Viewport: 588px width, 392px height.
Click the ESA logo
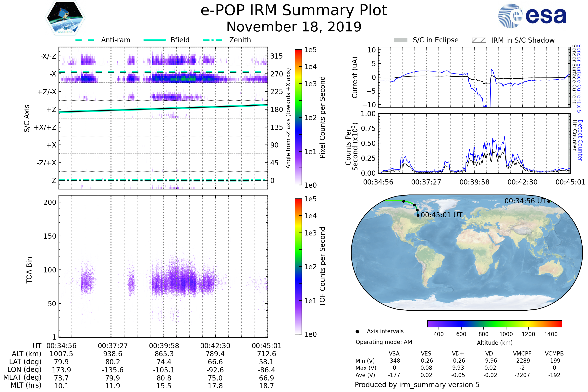click(x=532, y=16)
